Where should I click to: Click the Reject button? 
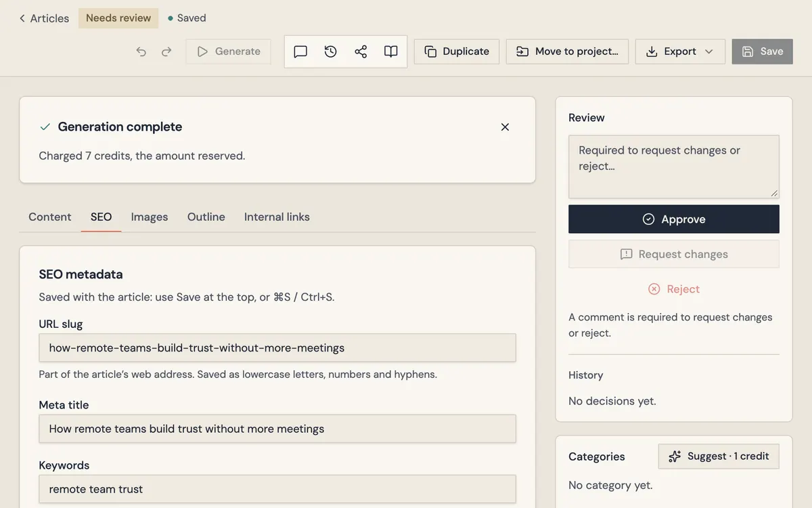click(x=674, y=289)
